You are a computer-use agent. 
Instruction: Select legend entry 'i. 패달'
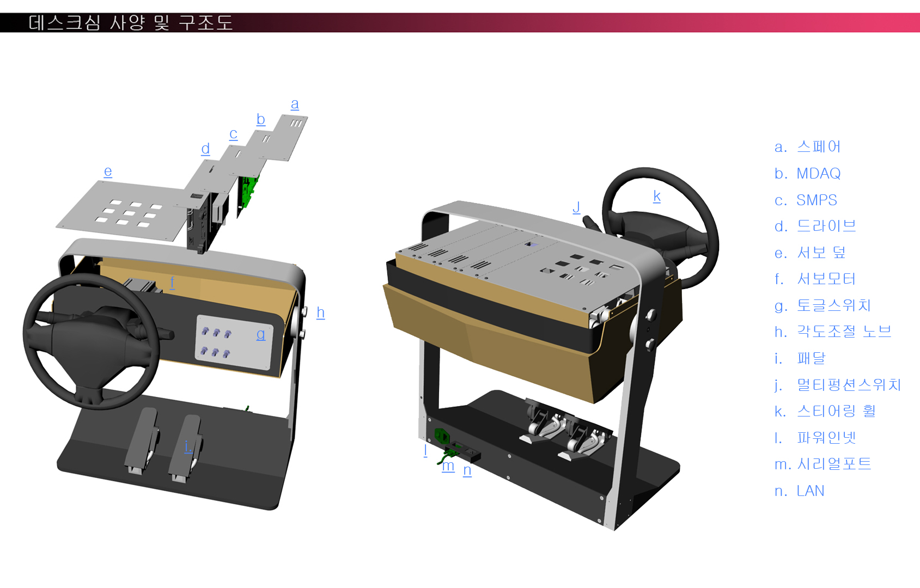pos(800,358)
